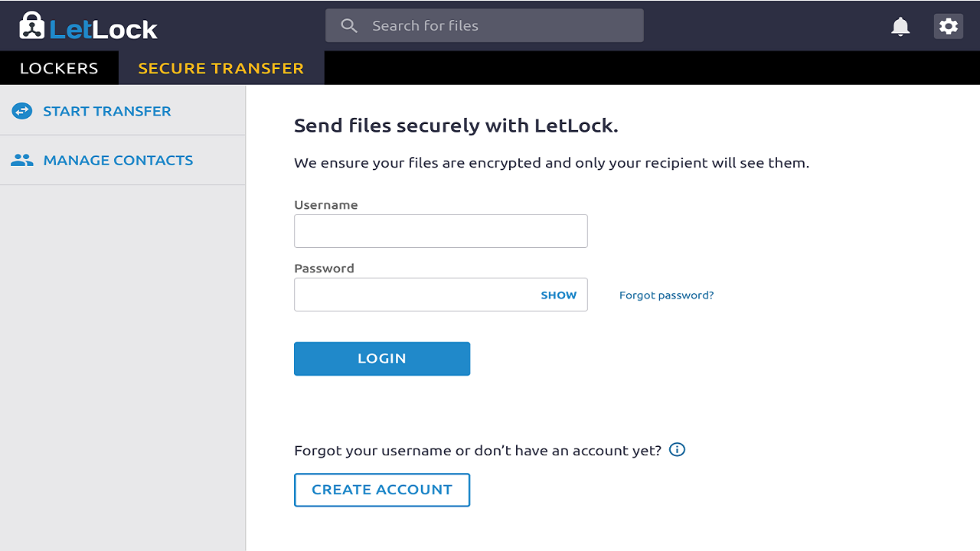The height and width of the screenshot is (551, 980).
Task: Switch to the LOCKERS tab
Action: (x=59, y=68)
